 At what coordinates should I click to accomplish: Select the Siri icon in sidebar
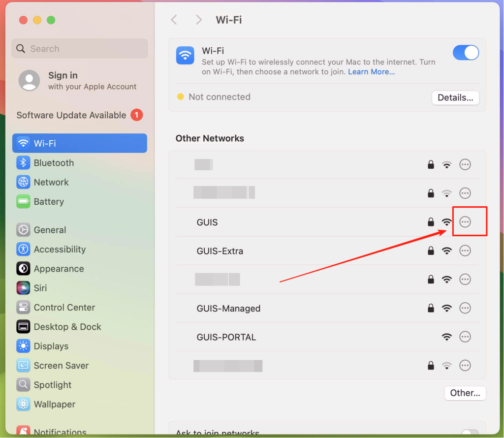(x=23, y=288)
